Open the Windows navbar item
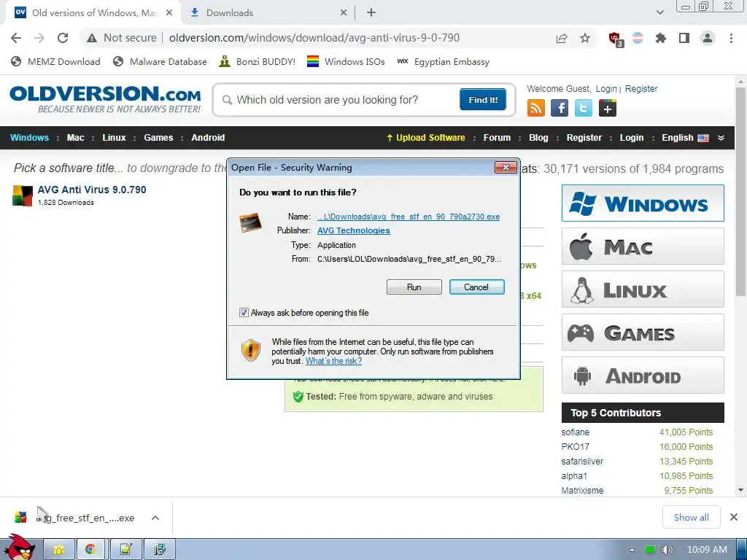 (29, 138)
